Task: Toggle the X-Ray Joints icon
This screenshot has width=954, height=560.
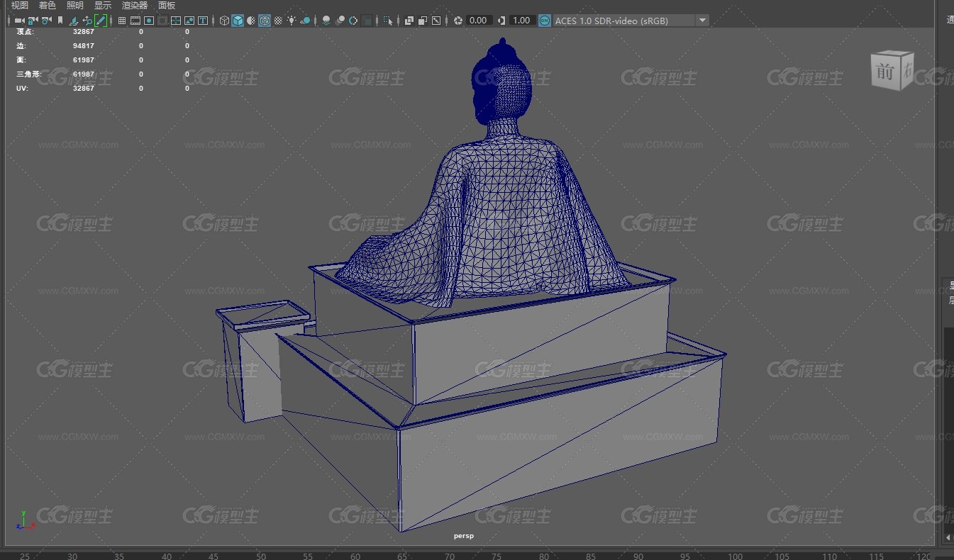Action: point(436,21)
